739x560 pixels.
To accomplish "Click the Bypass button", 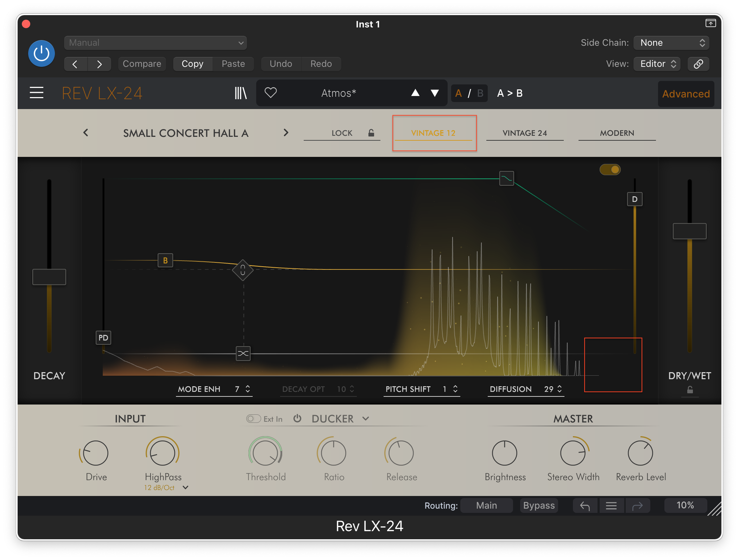I will coord(539,505).
